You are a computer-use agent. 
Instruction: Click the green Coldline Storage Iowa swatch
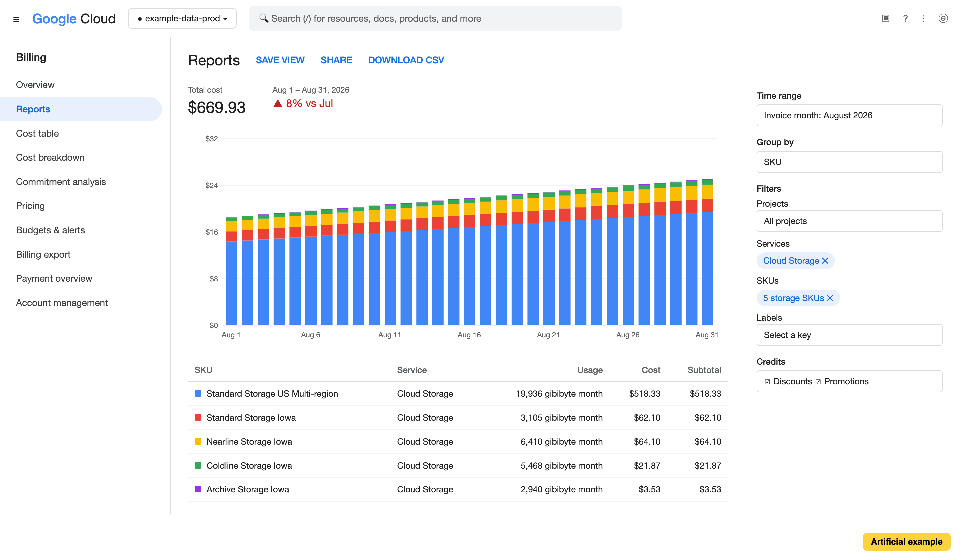(x=198, y=466)
